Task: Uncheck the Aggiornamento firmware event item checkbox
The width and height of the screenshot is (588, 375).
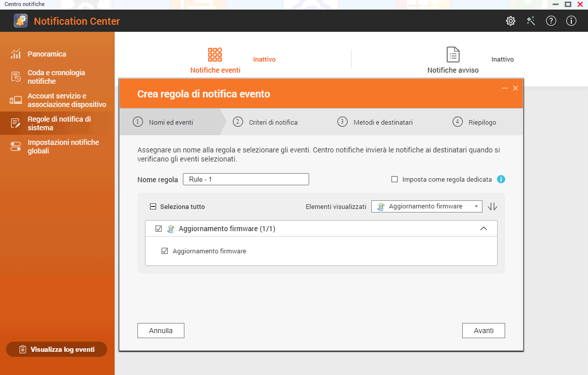Action: [165, 251]
